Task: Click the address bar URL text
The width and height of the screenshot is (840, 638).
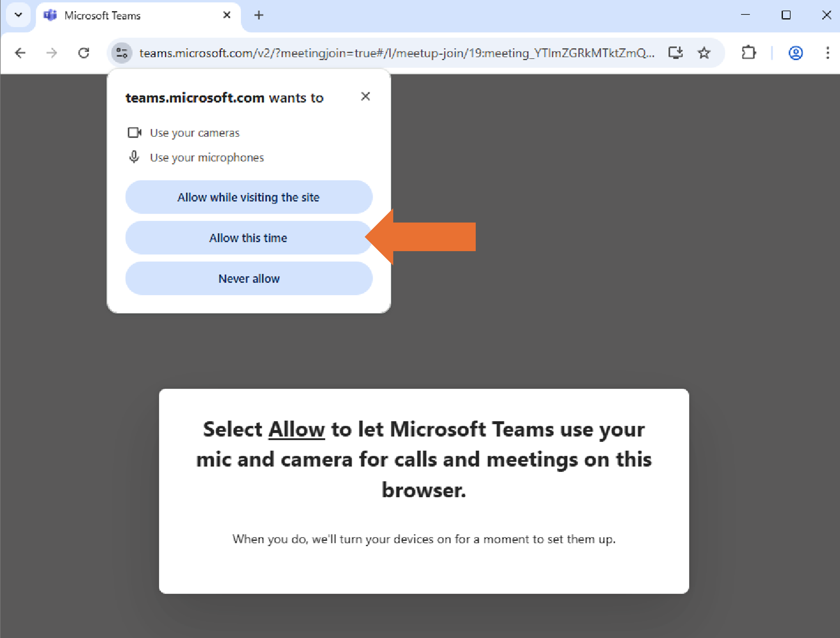Action: (397, 53)
